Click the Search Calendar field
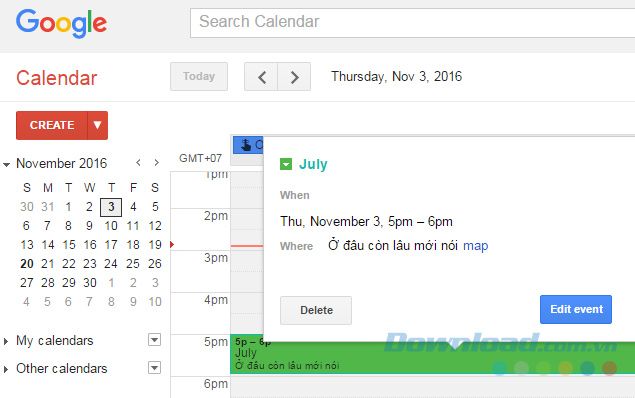This screenshot has width=635, height=398. click(x=412, y=23)
